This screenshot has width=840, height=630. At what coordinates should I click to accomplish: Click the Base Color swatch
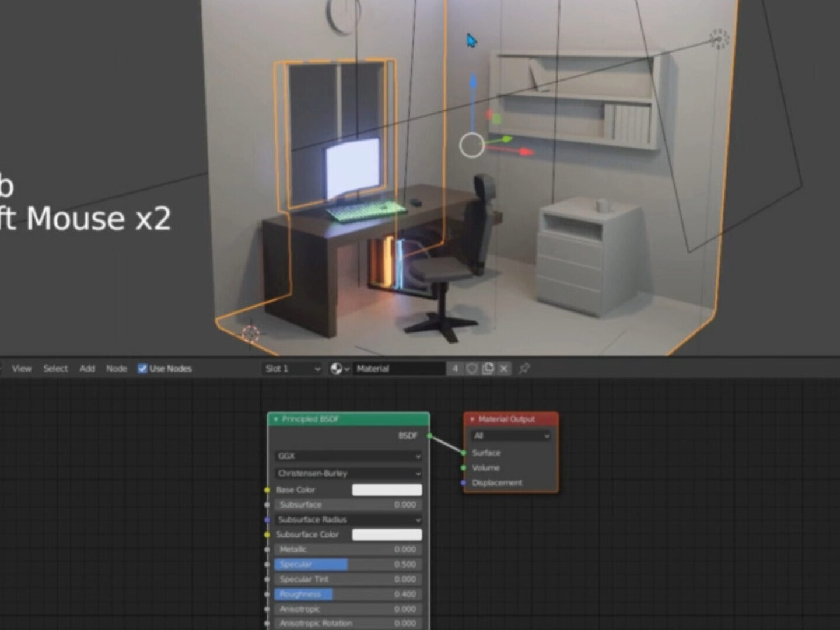point(387,490)
